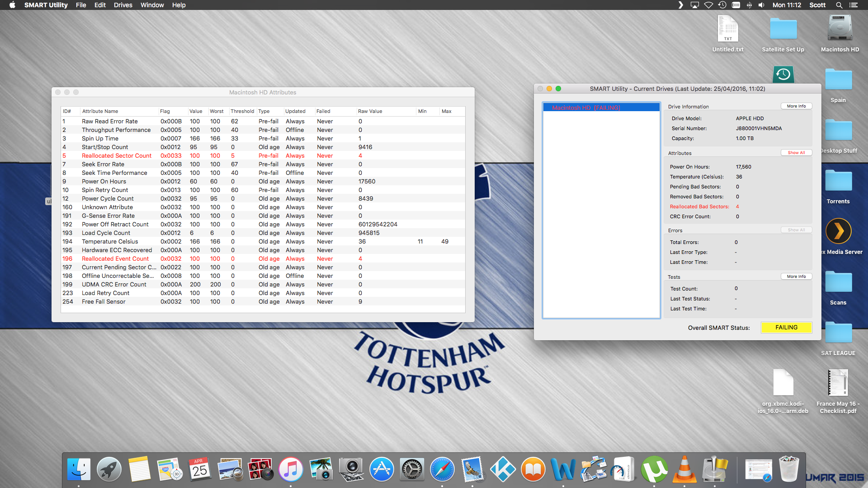Open VLC traffic cone icon

coord(684,469)
